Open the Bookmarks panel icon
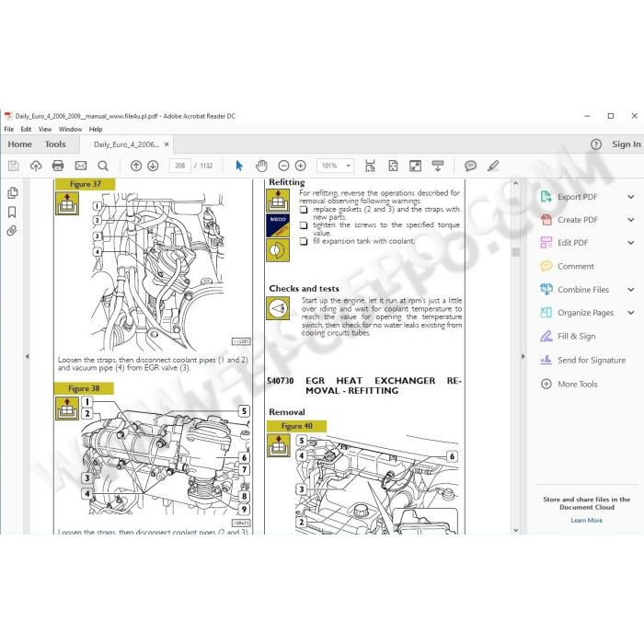 tap(12, 212)
